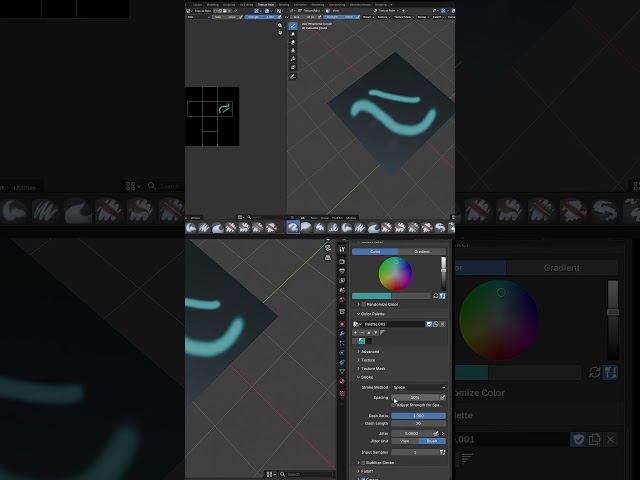Select the Smear tool in viewport toolbar

tap(293, 42)
